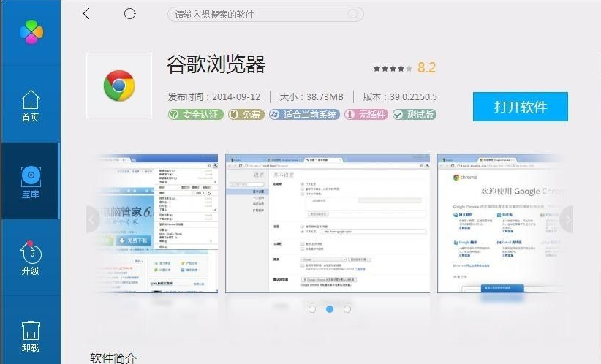Click the 谷歌浏览器 title text
The height and width of the screenshot is (364, 601).
(216, 64)
